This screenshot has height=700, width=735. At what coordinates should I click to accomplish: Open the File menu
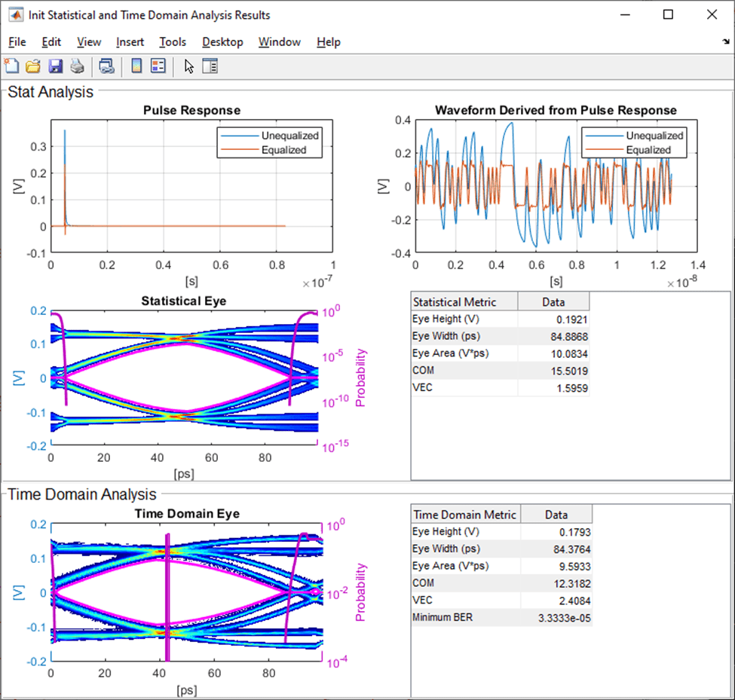click(x=17, y=42)
